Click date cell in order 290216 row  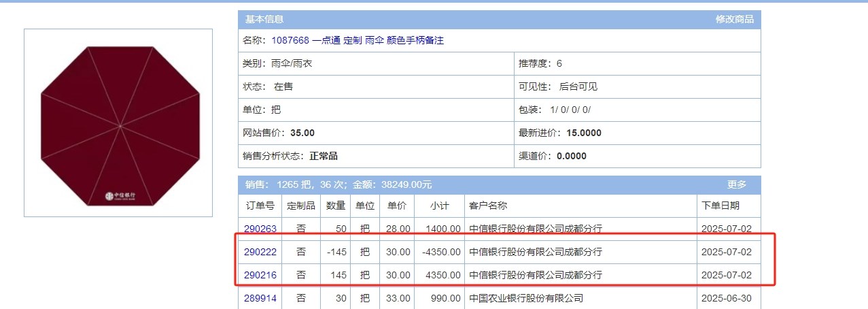pyautogui.click(x=729, y=275)
